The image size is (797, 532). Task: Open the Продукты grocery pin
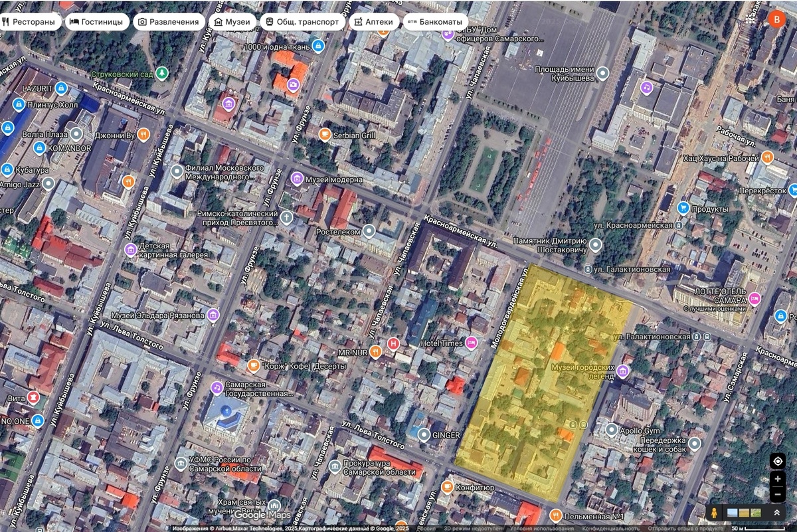[x=683, y=209]
